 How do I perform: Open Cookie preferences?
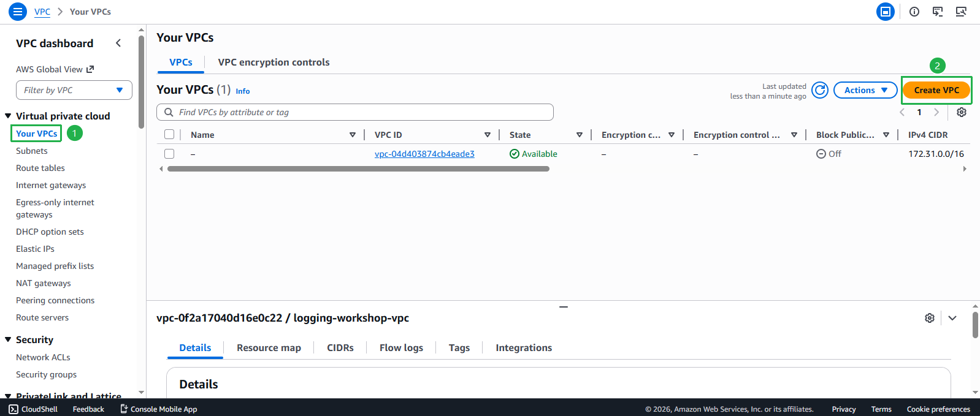click(x=938, y=409)
